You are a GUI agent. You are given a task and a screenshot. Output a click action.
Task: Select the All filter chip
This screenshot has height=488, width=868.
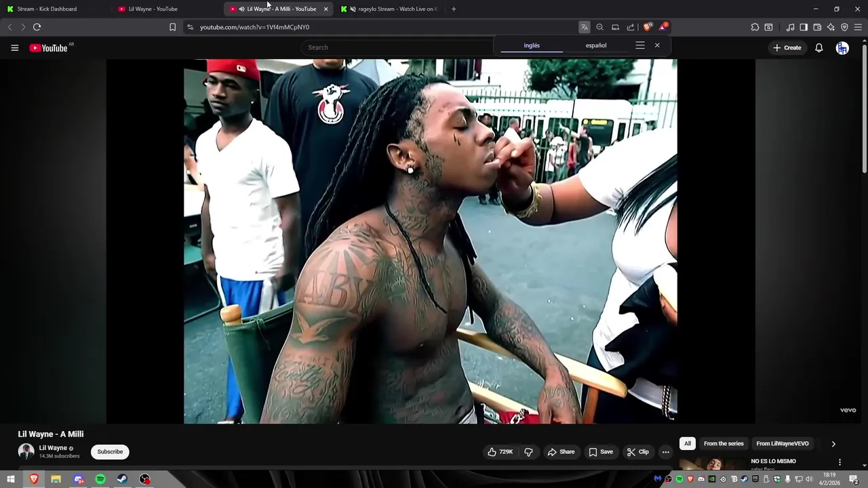687,444
